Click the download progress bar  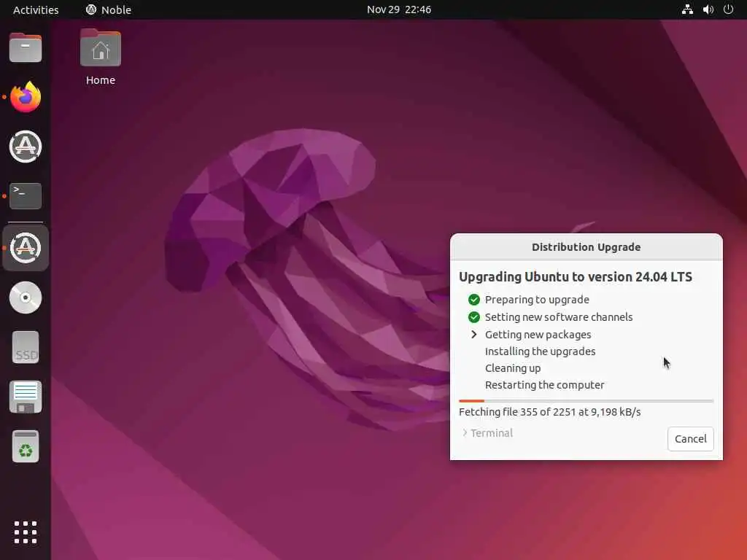[586, 401]
